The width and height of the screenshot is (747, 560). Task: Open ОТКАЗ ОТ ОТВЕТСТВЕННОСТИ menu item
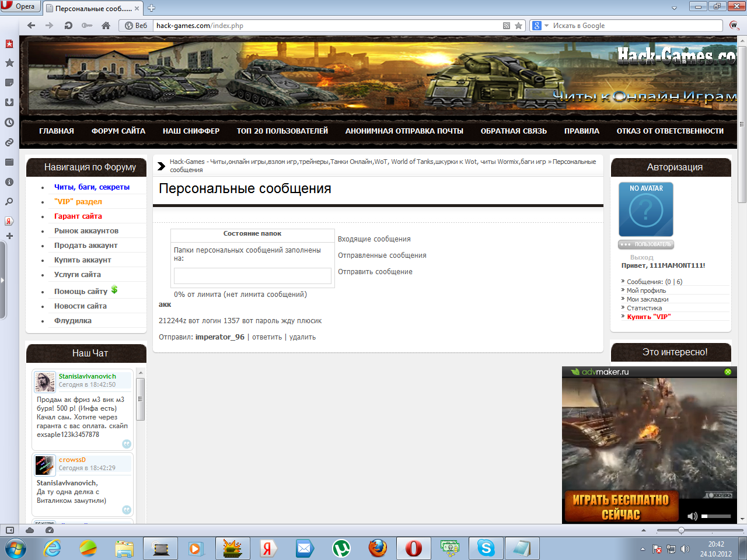670,131
